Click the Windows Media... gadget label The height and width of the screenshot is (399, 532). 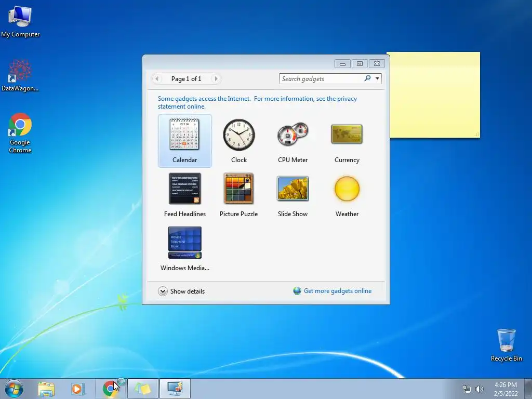[185, 268]
